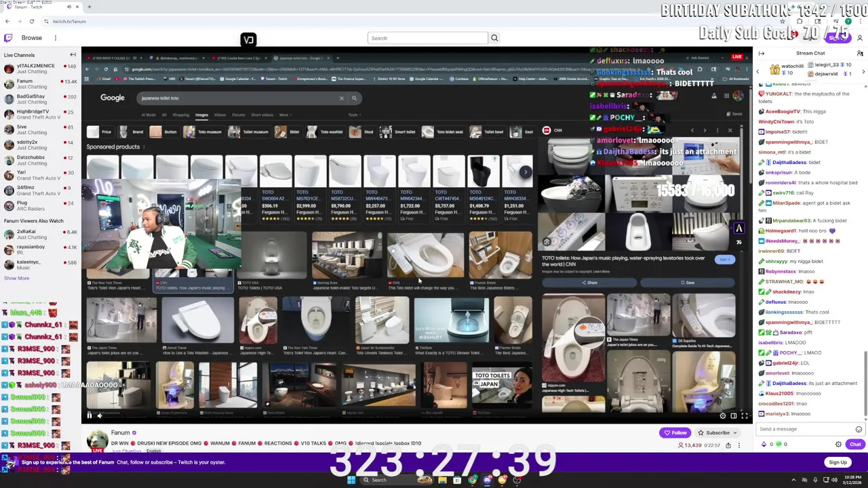Open the three-dot menu beside Browse
868x488 pixels.
(56, 38)
